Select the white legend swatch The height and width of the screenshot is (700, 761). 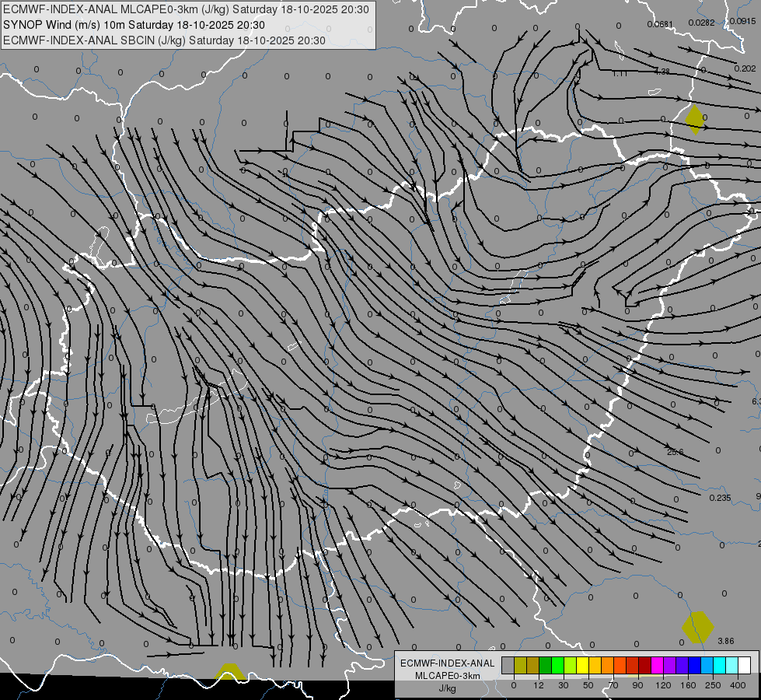(745, 665)
